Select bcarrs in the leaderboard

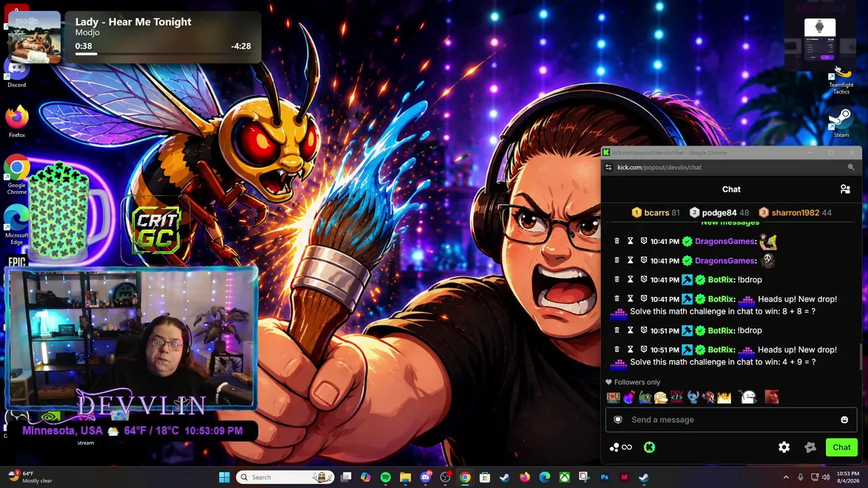click(x=656, y=213)
